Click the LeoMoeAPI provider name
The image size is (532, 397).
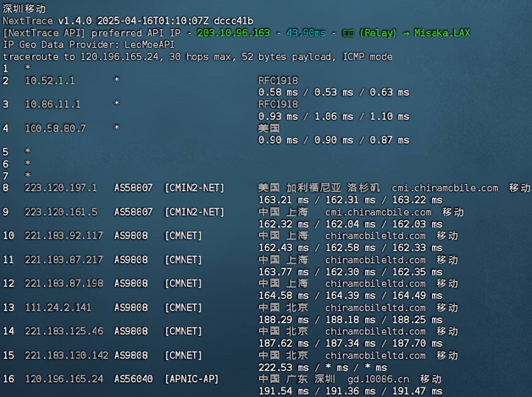pyautogui.click(x=149, y=45)
